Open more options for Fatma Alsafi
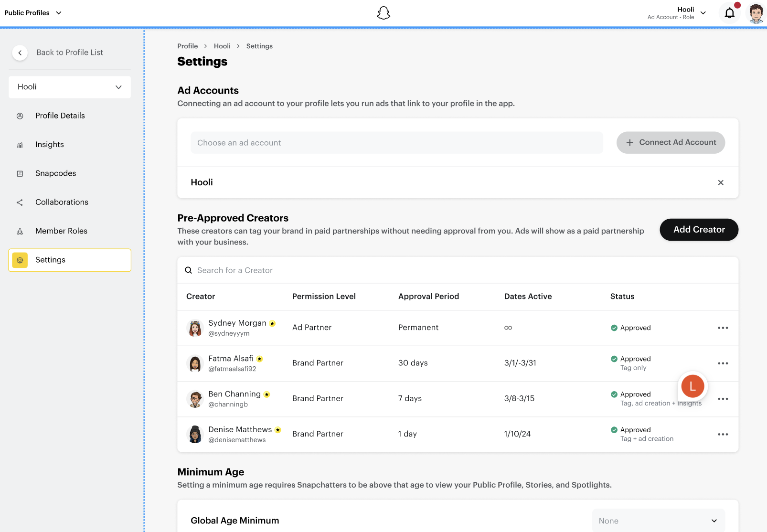 point(723,363)
